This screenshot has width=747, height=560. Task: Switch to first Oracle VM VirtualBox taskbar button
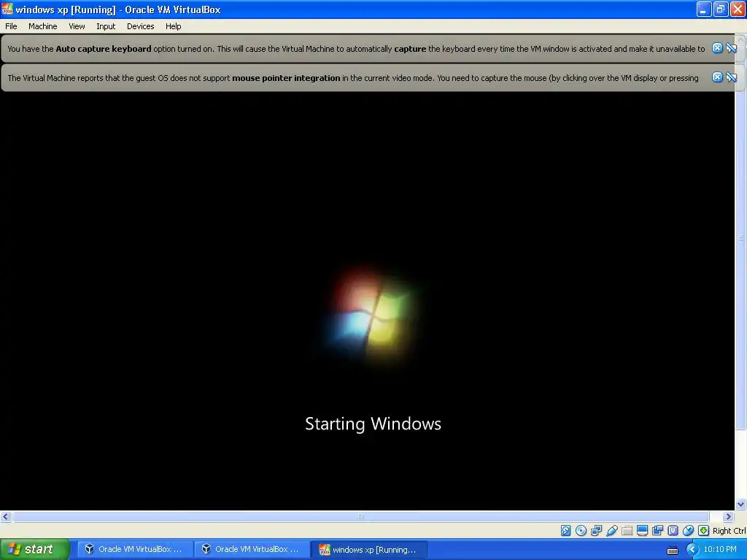[135, 550]
